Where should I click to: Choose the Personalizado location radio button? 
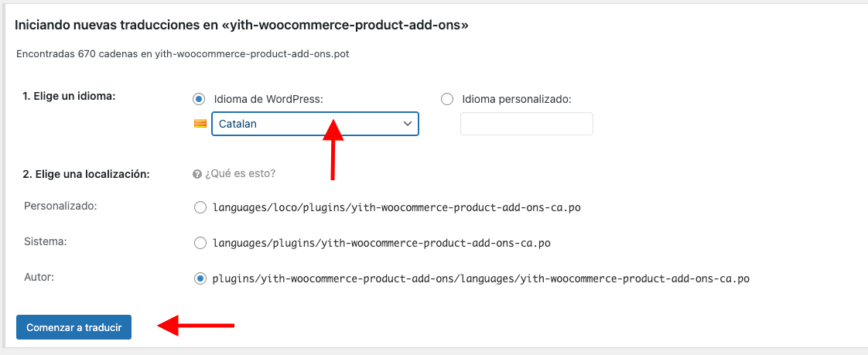click(x=200, y=208)
